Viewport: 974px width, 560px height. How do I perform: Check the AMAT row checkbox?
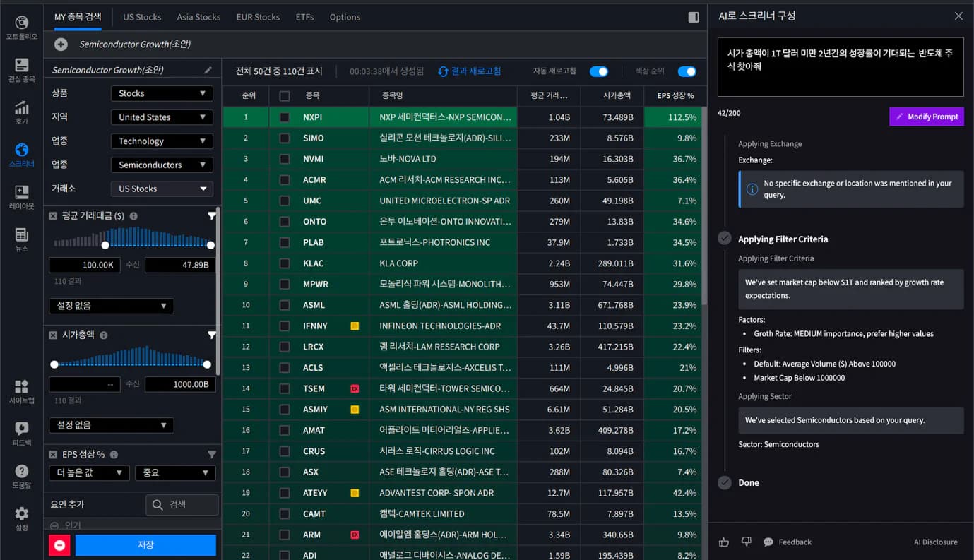284,430
